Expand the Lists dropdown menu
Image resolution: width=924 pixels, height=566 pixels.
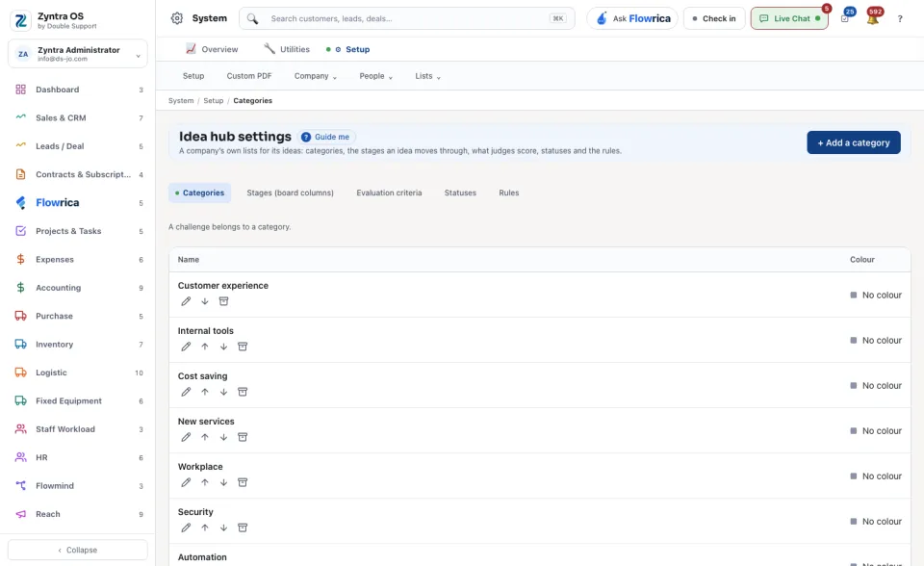pyautogui.click(x=427, y=76)
